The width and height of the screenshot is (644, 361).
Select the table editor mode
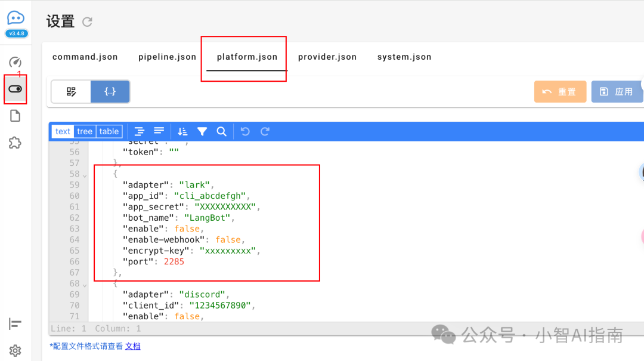[109, 131]
